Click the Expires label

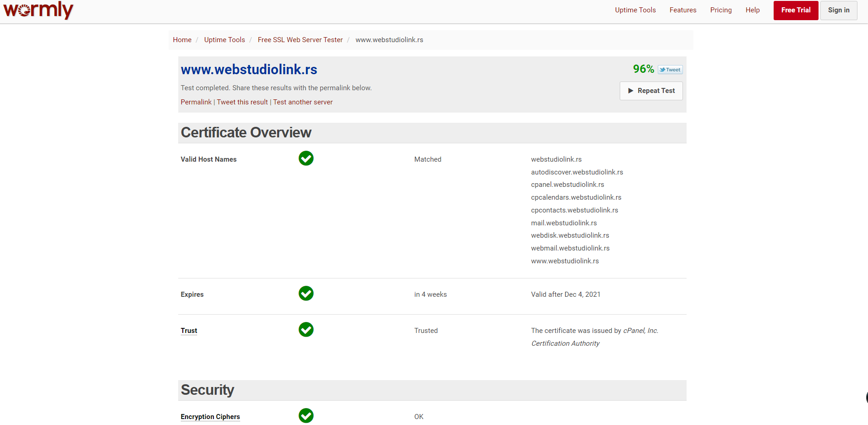192,294
